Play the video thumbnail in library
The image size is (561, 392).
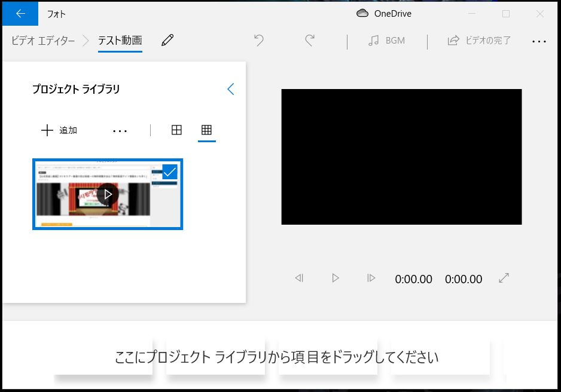coord(108,194)
